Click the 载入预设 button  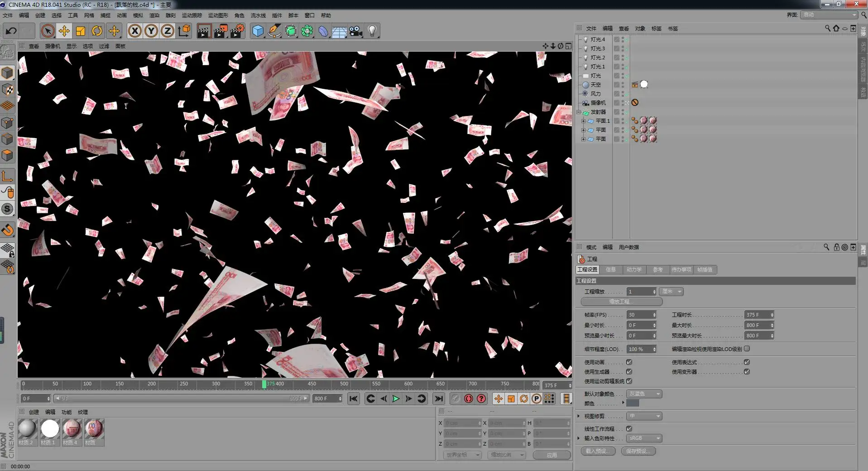(x=598, y=451)
